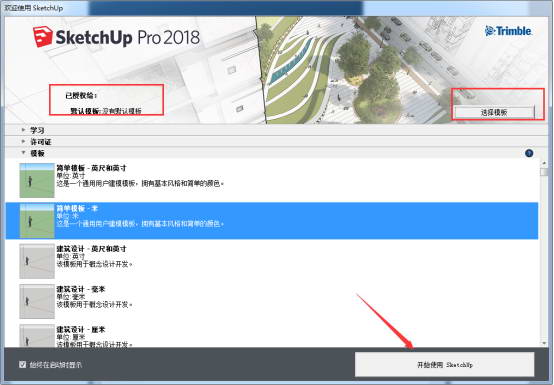Click the 选择模板 button

tap(494, 112)
